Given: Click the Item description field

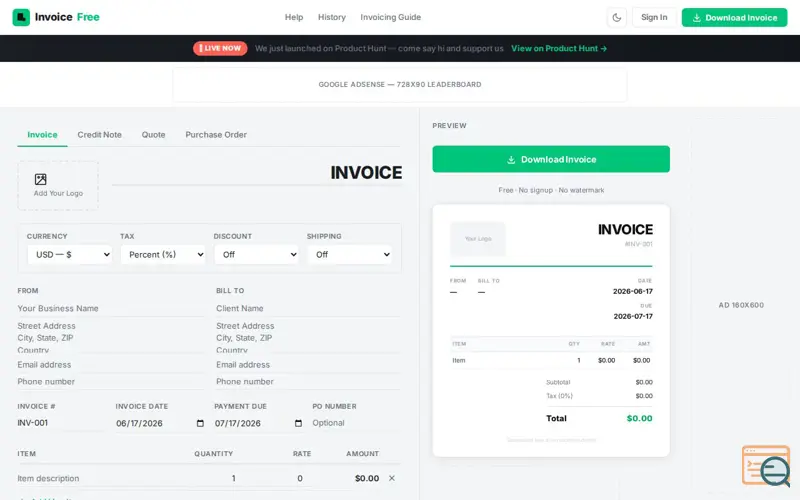Looking at the screenshot, I should tap(97, 479).
